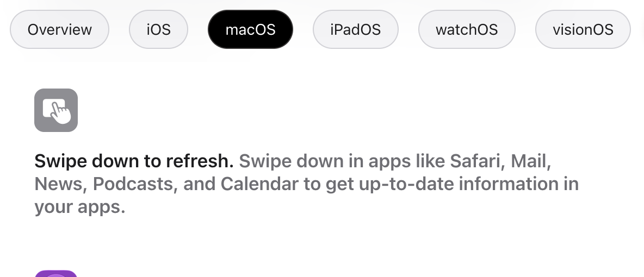Click the word "Calendar" in the description
Screen dimensions: 644x277
259,184
